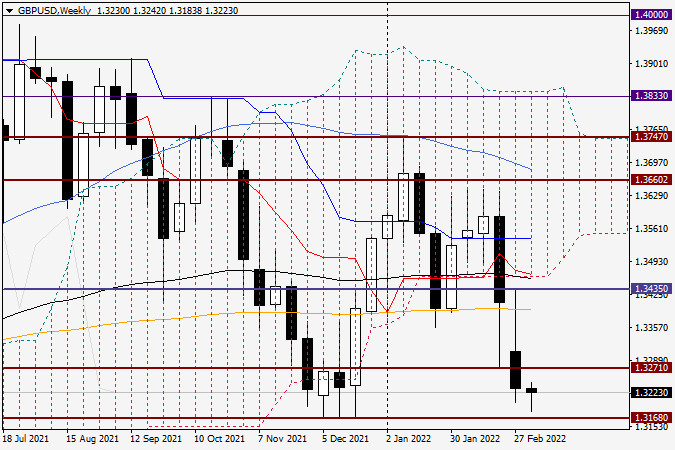Image resolution: width=675 pixels, height=450 pixels.
Task: Select the 1.37470 resistance level label
Action: click(x=652, y=137)
